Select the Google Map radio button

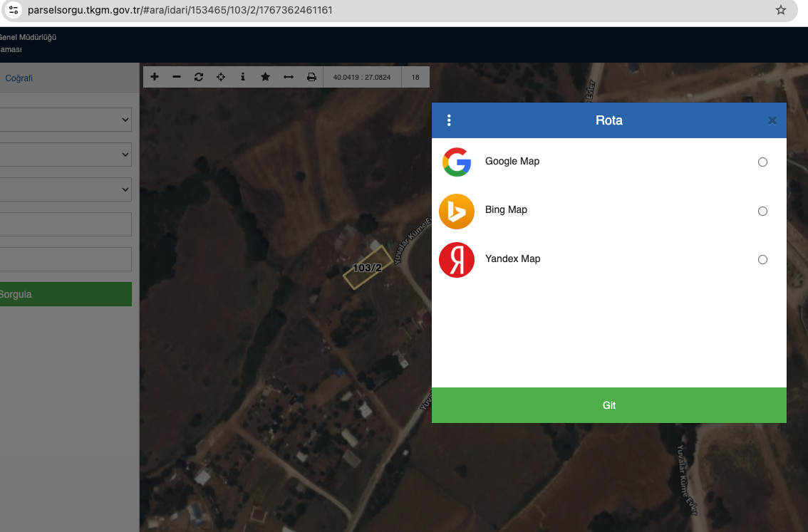[x=762, y=162]
